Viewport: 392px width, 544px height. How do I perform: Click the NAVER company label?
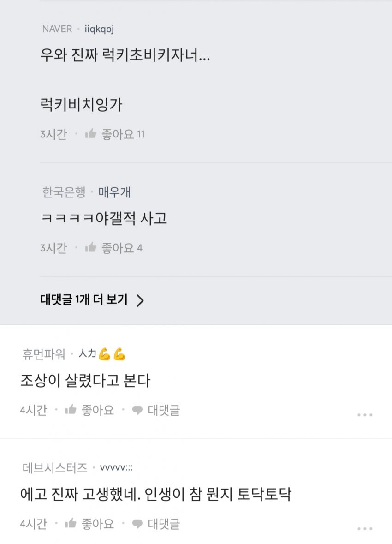click(57, 29)
